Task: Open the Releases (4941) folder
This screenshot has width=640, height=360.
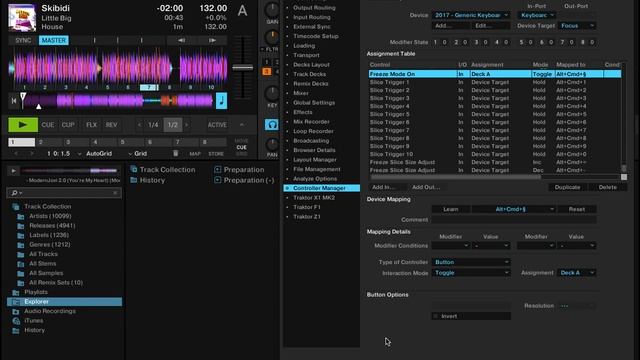Action: click(x=52, y=225)
